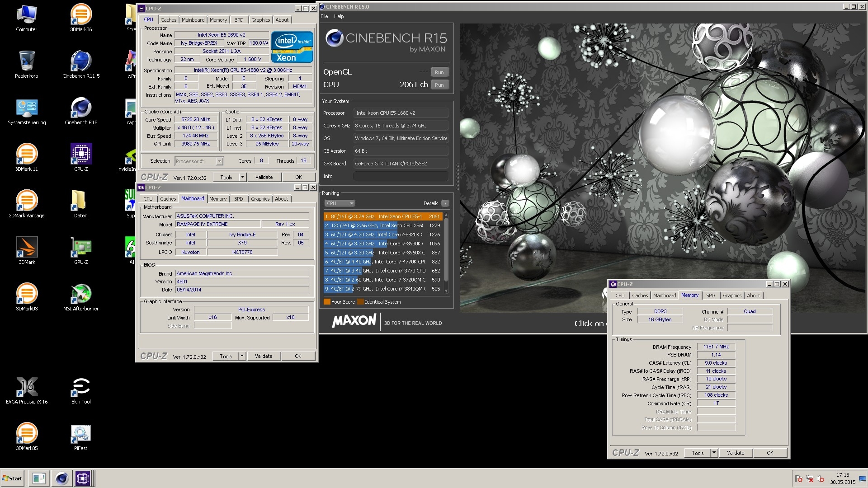Open the 3DMark06 desktop shortcut
The width and height of the screenshot is (868, 488).
[81, 18]
